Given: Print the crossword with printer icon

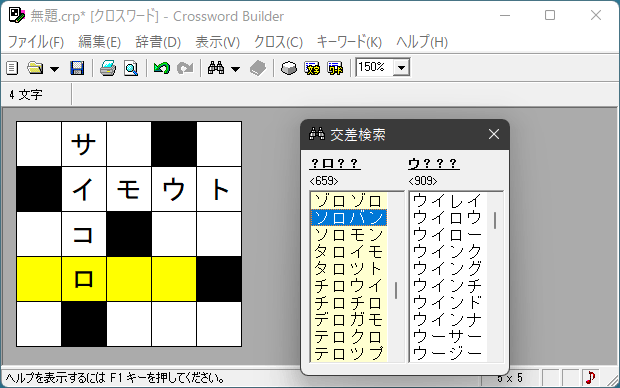Looking at the screenshot, I should (108, 68).
